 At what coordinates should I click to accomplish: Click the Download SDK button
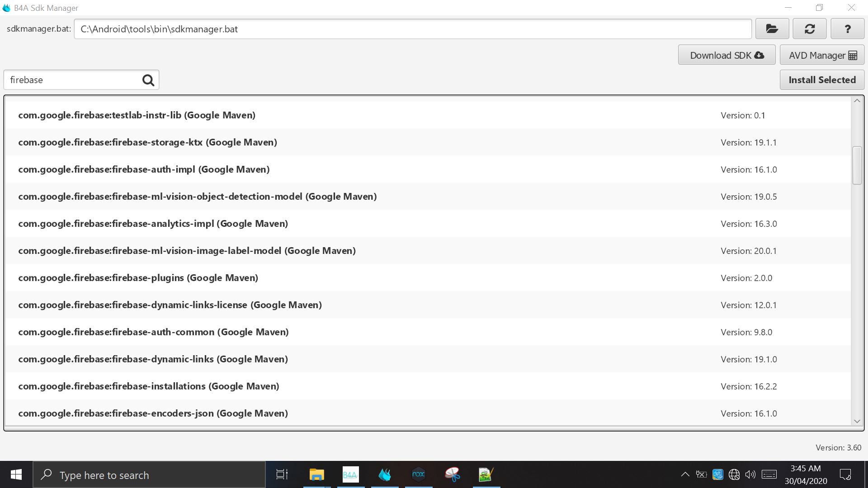726,55
